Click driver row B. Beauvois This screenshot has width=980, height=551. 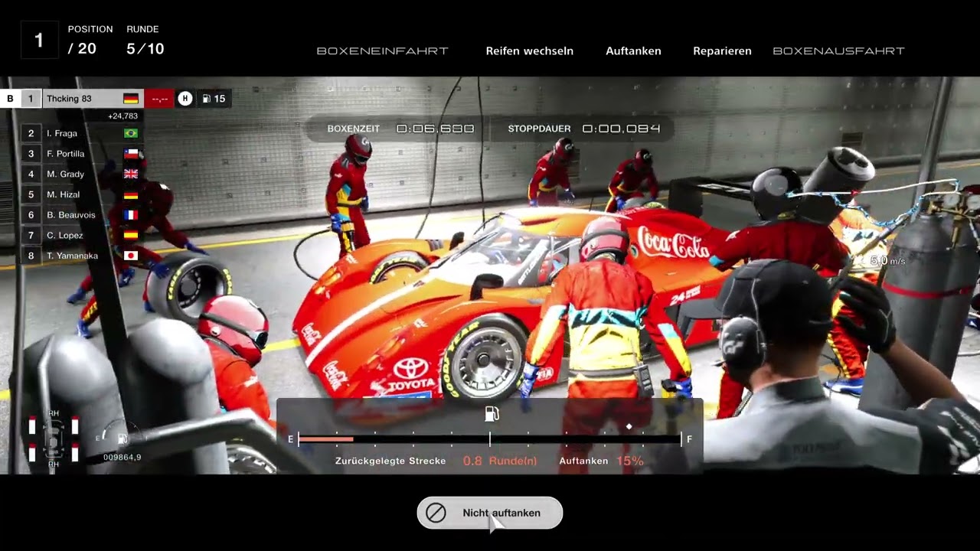tap(81, 215)
